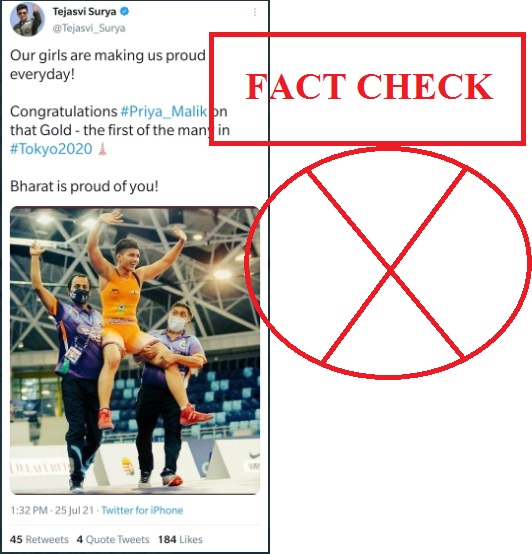Click the Twitter for iPhone source link
Viewport: 532px width, 554px height.
point(142,510)
